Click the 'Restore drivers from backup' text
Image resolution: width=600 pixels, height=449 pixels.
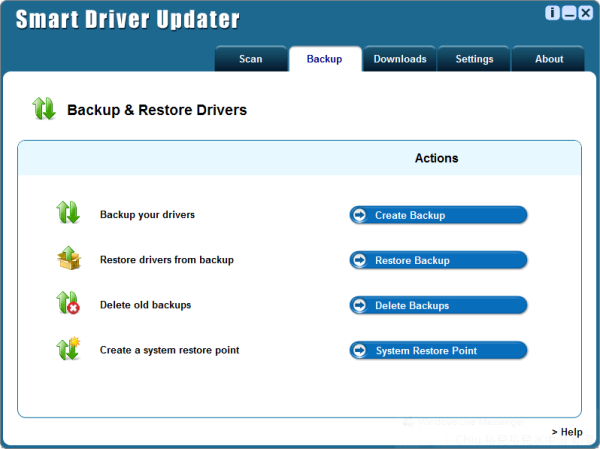click(167, 260)
